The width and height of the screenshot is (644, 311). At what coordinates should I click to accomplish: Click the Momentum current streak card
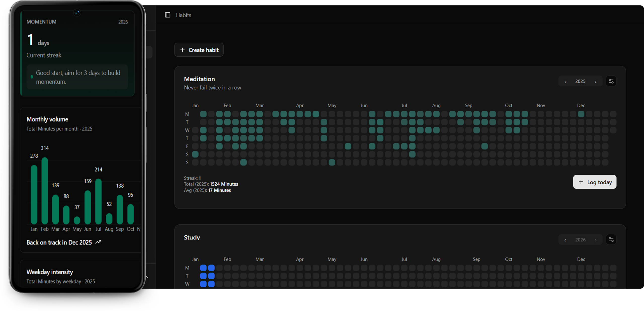pos(77,54)
